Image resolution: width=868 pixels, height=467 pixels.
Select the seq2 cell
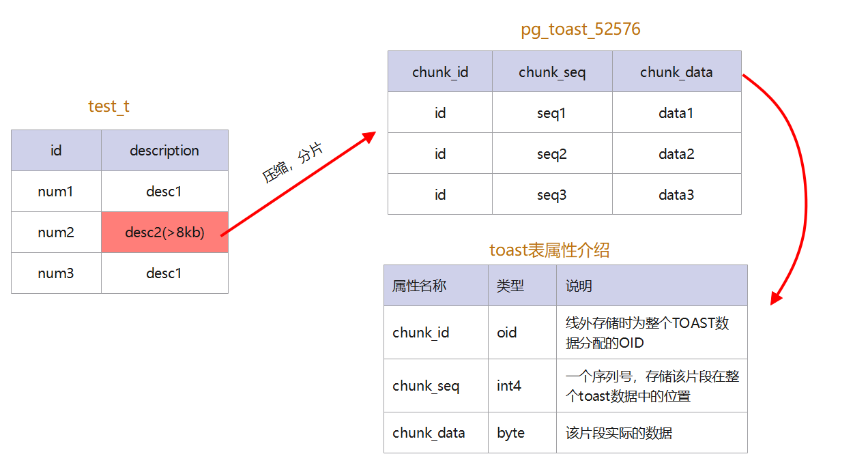click(x=552, y=153)
